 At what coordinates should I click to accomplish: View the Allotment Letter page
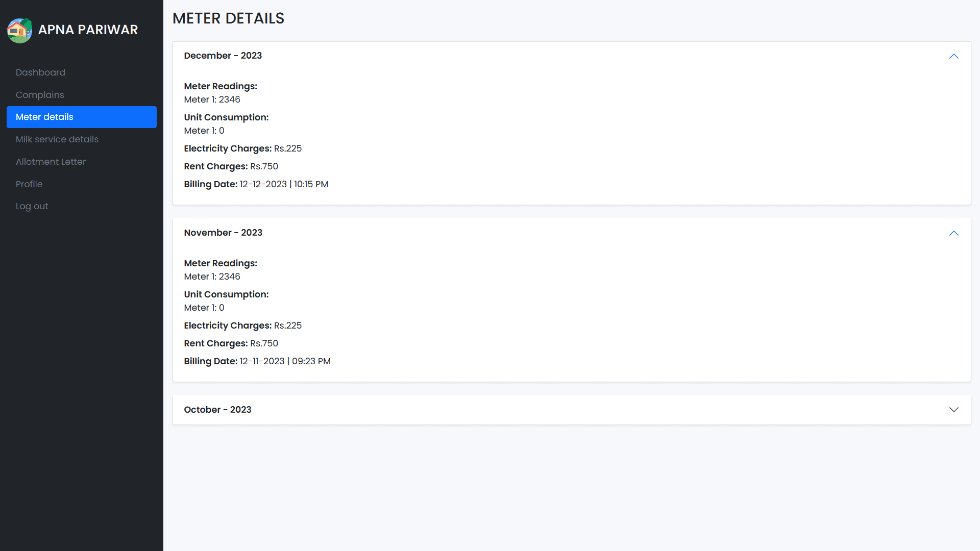coord(51,162)
